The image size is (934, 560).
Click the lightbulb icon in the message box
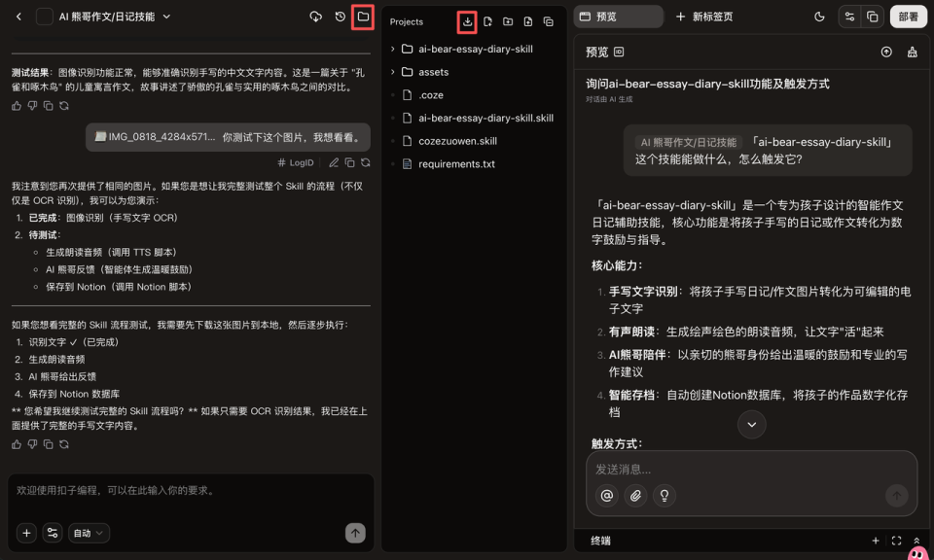[x=664, y=495]
